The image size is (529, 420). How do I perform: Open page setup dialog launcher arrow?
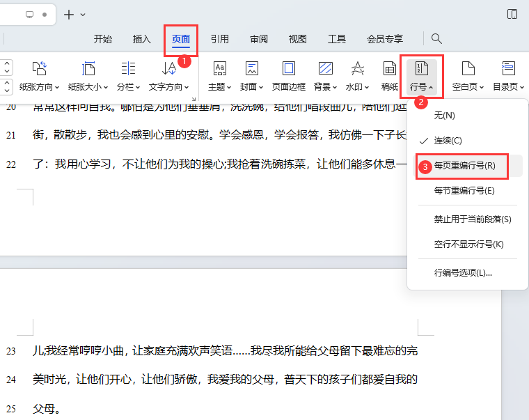[x=194, y=99]
